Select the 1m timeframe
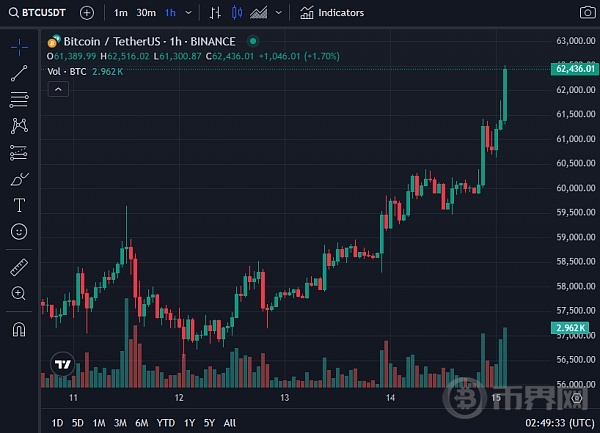 pyautogui.click(x=121, y=13)
